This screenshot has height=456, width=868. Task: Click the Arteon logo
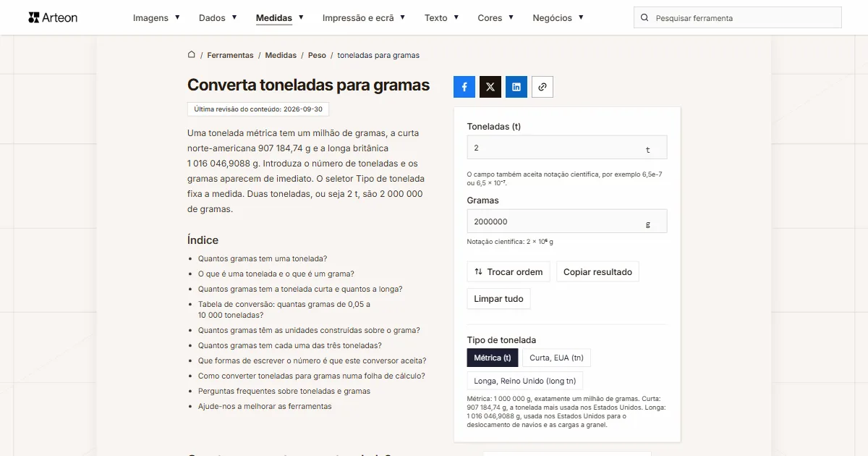point(53,17)
